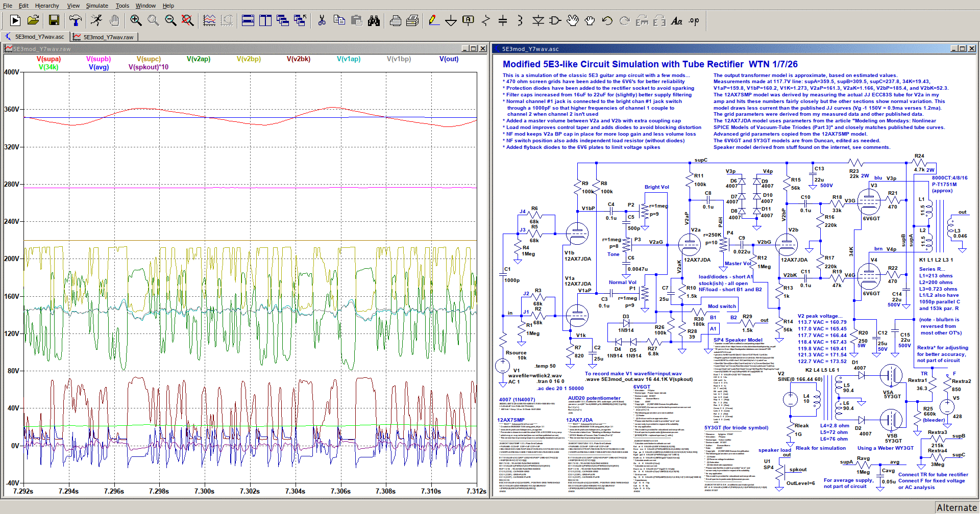Select the Ground symbol tool
Viewport: 980px width, 514px height.
pos(451,20)
